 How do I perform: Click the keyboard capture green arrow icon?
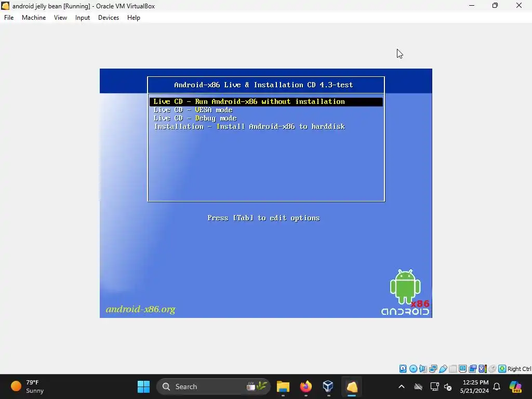[x=502, y=369]
